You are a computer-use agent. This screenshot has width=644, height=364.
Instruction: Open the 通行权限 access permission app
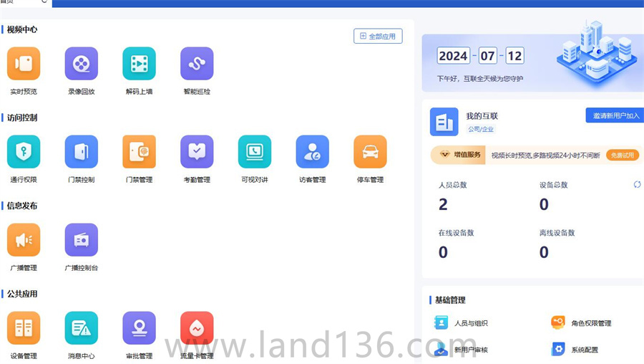(x=24, y=152)
